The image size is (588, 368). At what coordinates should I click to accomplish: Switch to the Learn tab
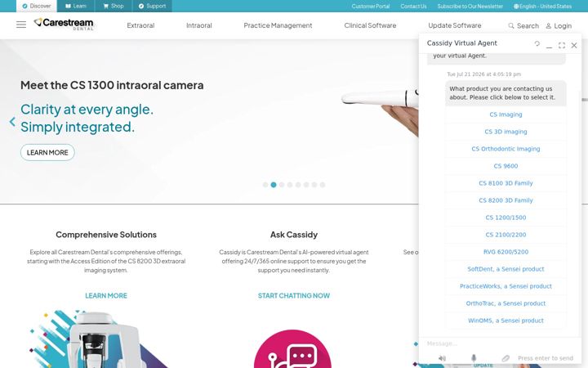point(76,6)
